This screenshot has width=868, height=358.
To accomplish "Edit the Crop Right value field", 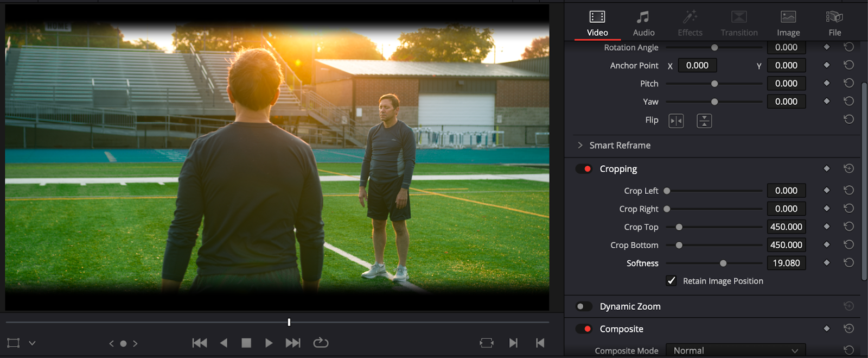I will click(786, 209).
